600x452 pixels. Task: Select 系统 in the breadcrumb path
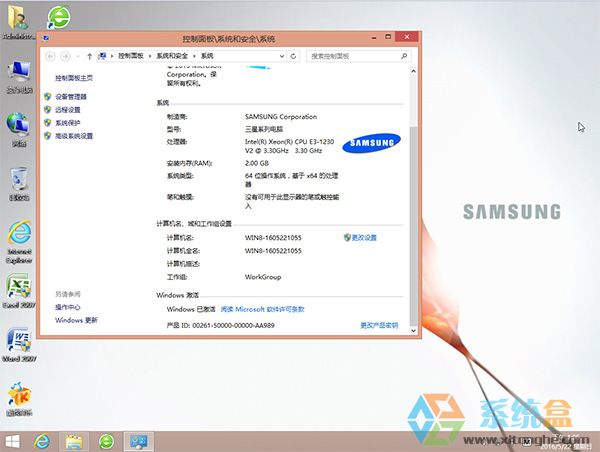pos(207,56)
